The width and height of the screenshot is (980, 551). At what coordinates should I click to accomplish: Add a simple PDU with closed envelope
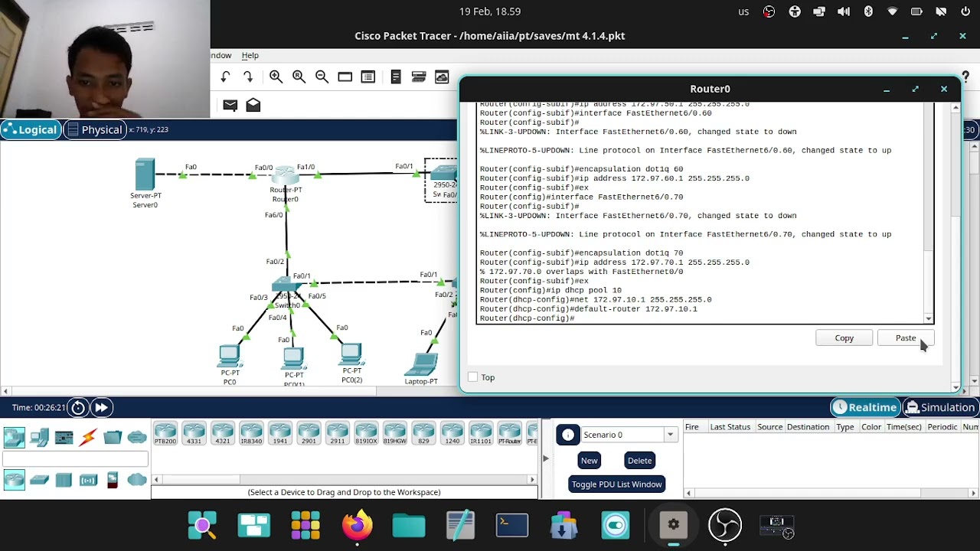click(x=230, y=105)
